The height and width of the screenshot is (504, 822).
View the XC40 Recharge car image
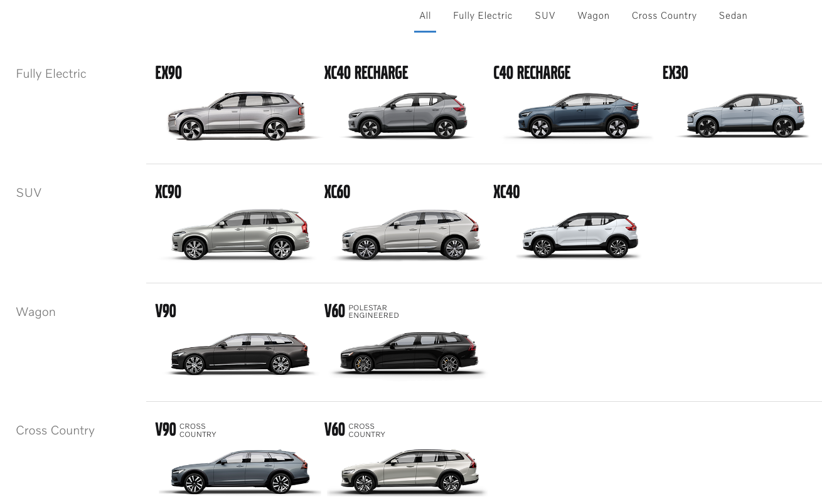407,116
